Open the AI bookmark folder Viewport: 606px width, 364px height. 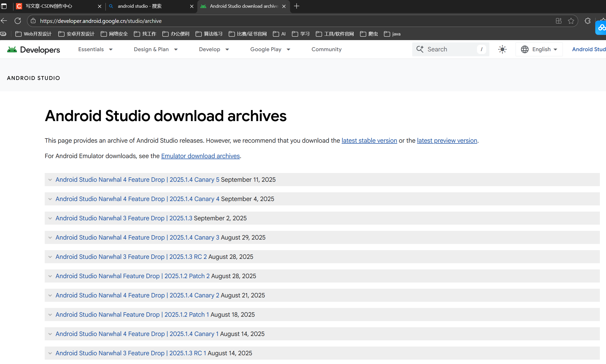tap(279, 34)
